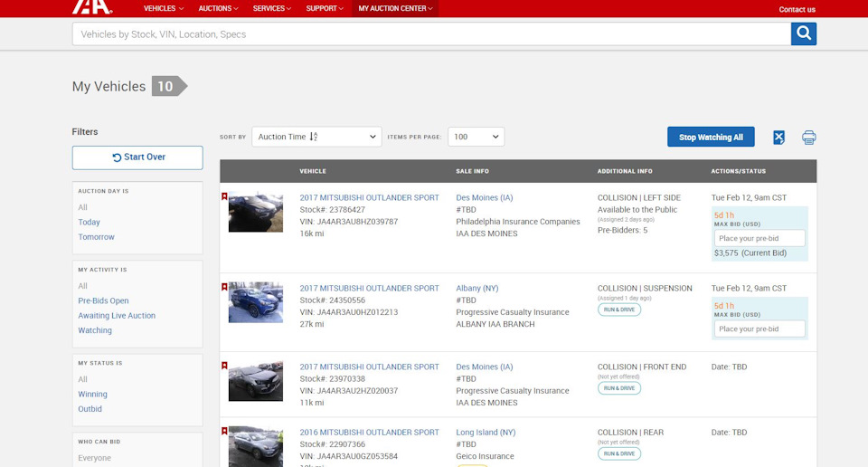Open 2017 Outlander Sport link Stock# 23970338
The width and height of the screenshot is (868, 467).
[369, 367]
